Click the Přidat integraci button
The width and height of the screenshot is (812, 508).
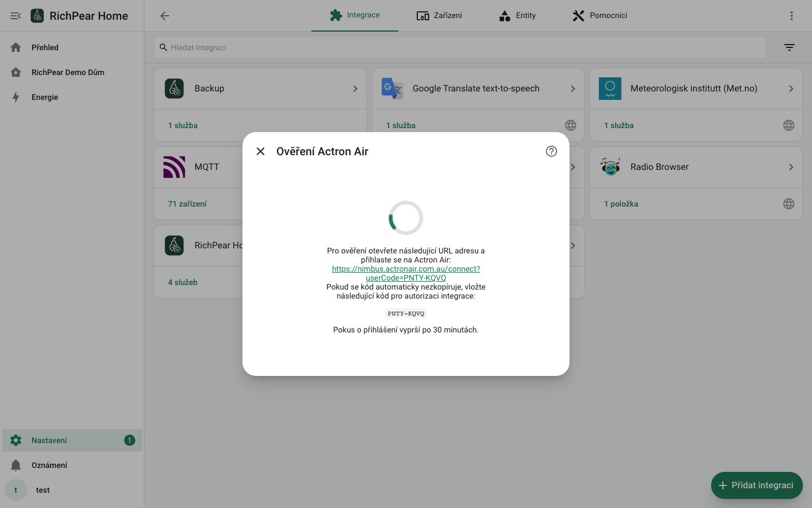coord(757,485)
